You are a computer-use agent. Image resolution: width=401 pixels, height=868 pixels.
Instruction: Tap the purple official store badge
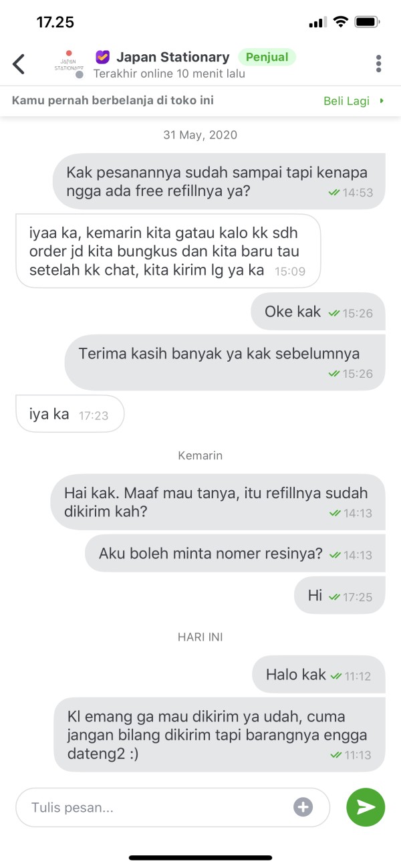click(102, 57)
